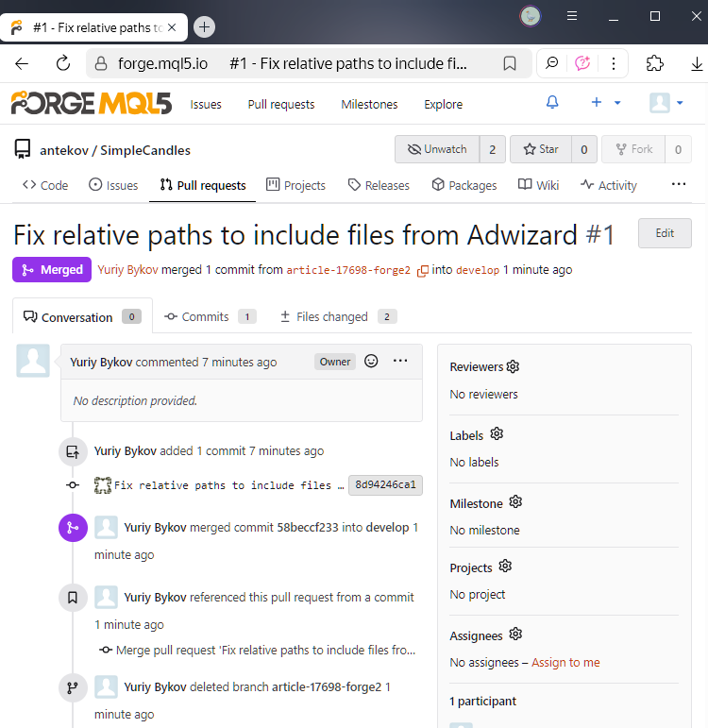Screen dimensions: 708x728
Task: Open merged commit 58beccf233 link
Action: (308, 528)
